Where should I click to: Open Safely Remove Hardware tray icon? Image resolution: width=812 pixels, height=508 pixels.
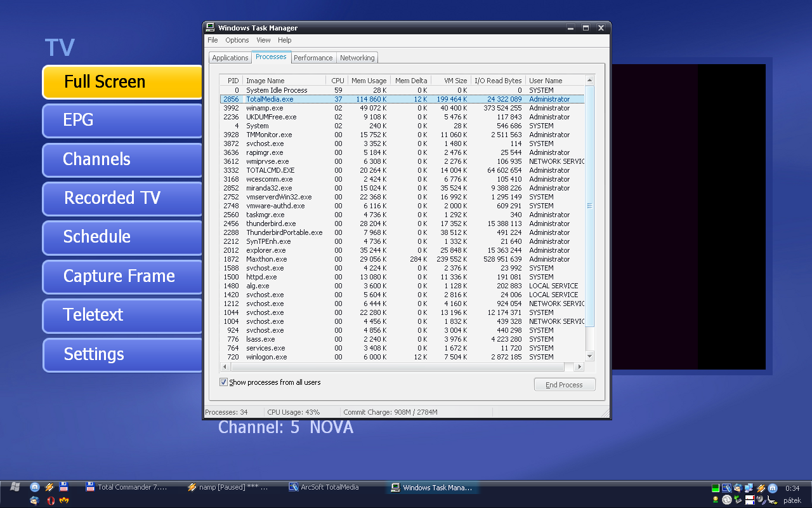click(738, 500)
